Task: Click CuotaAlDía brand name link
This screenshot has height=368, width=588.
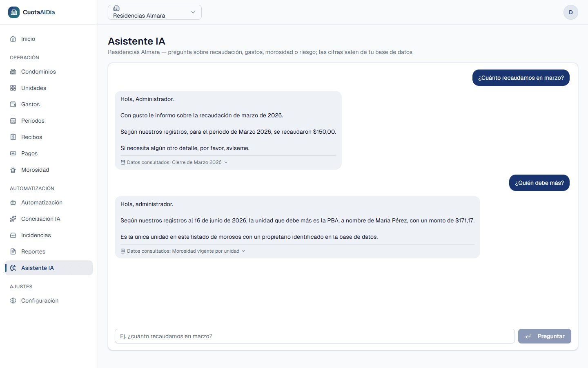Action: click(x=39, y=12)
